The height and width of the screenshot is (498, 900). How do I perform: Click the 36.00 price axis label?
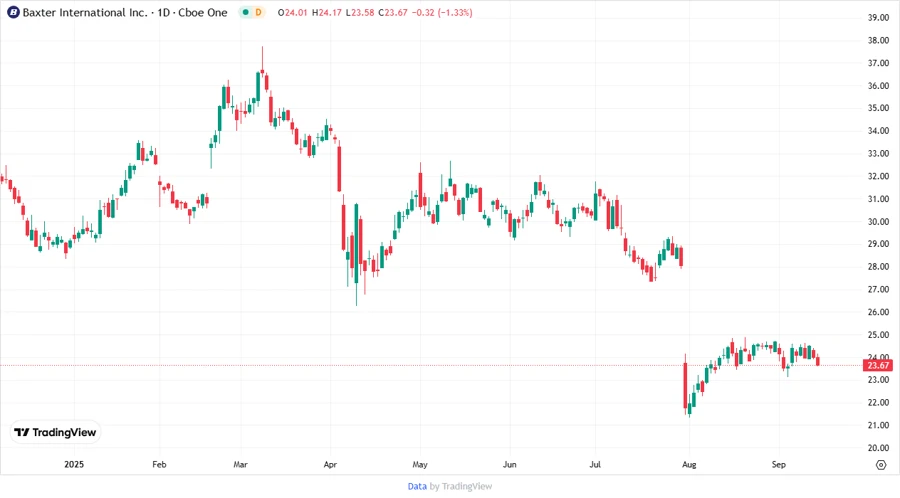(878, 86)
